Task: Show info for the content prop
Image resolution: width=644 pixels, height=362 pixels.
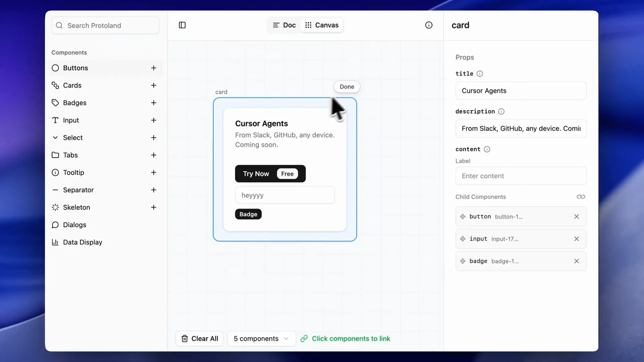Action: [x=487, y=149]
